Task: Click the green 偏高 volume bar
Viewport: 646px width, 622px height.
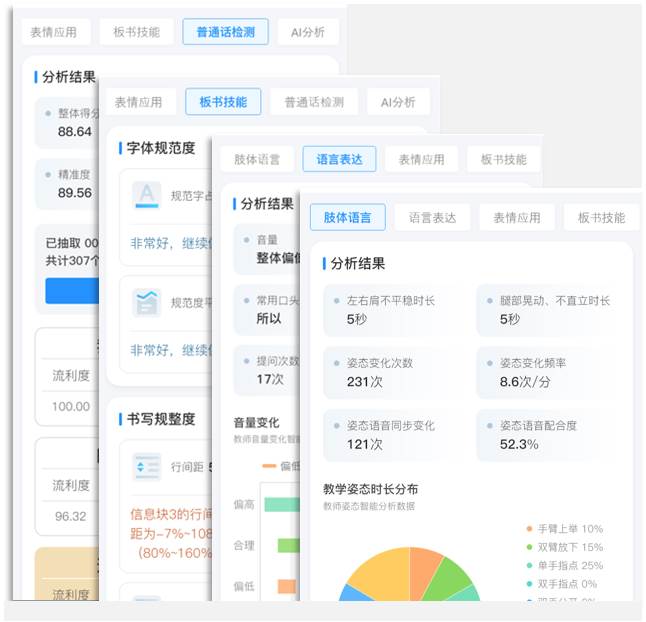Action: tap(282, 505)
